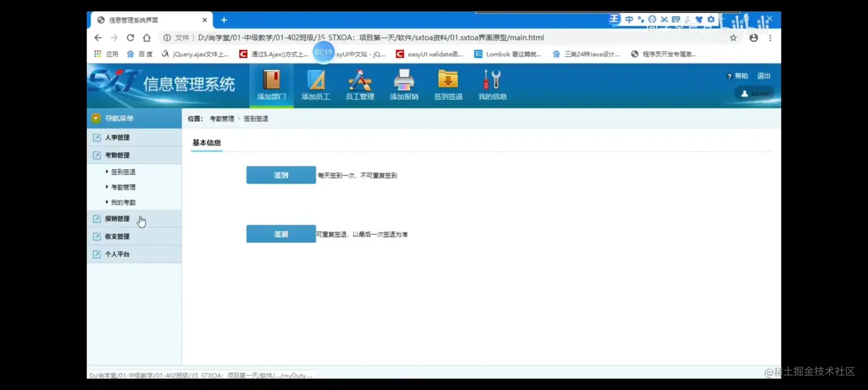Close the 信息管理系统界面 browser tab

(x=204, y=20)
